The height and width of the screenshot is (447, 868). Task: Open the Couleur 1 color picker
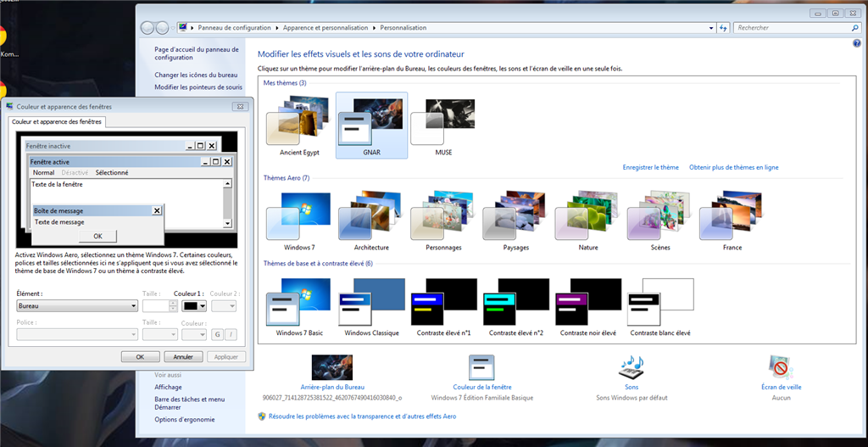click(194, 305)
